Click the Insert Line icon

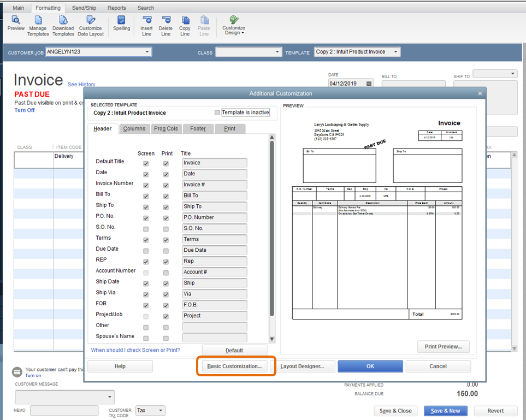click(146, 23)
